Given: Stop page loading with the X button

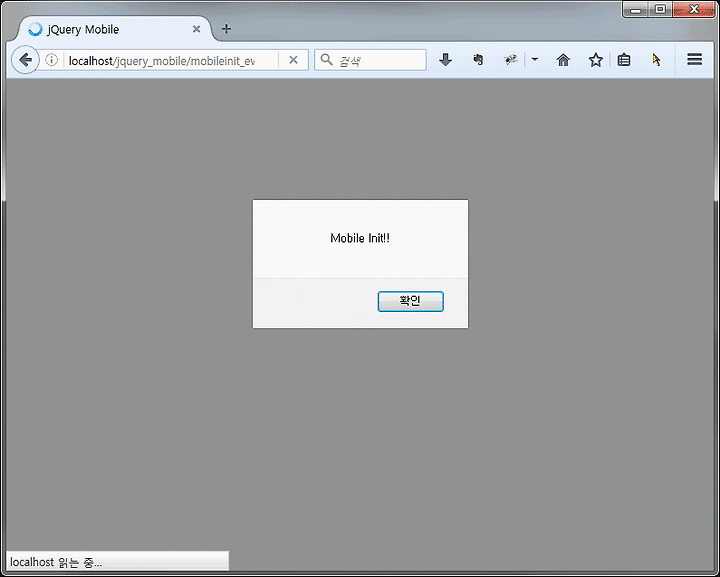Looking at the screenshot, I should pyautogui.click(x=293, y=60).
